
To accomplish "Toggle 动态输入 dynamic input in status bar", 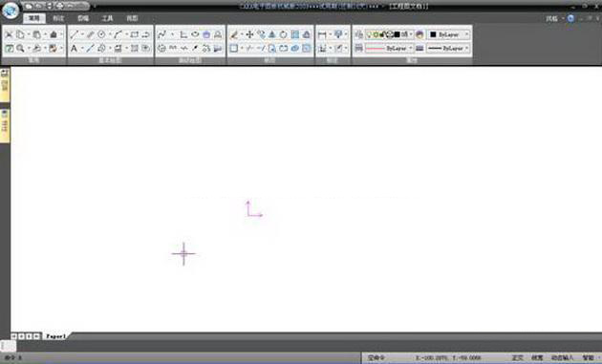I will (x=563, y=358).
